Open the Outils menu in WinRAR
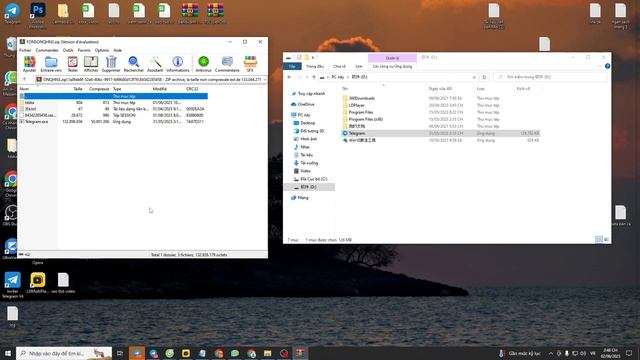The height and width of the screenshot is (360, 640). 68,50
